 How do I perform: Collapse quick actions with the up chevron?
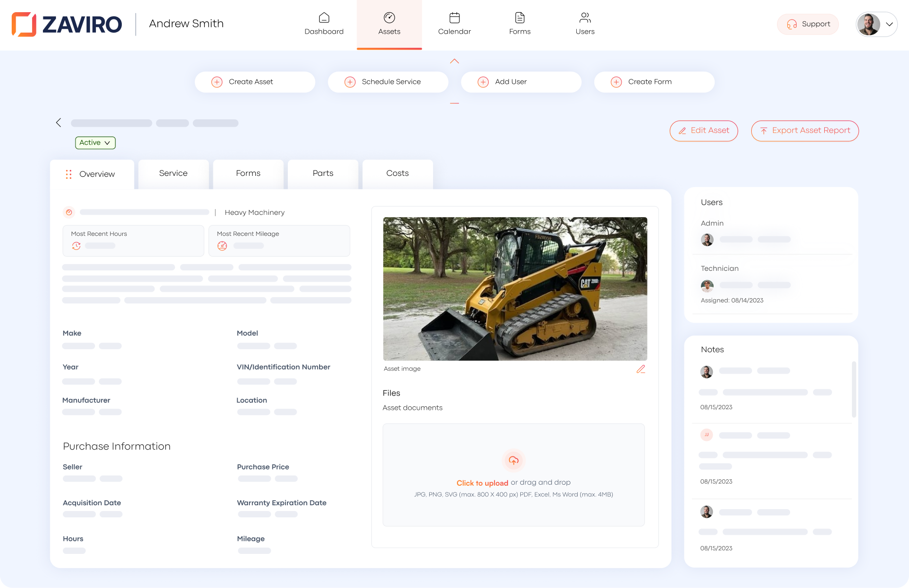point(454,61)
